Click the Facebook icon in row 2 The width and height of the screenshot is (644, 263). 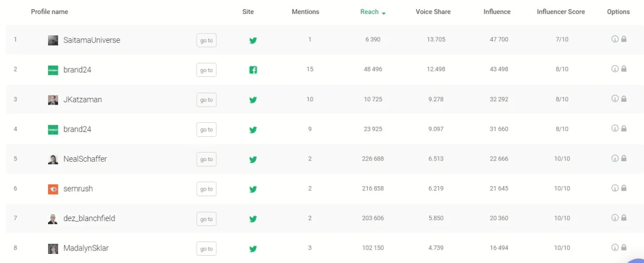pos(253,70)
